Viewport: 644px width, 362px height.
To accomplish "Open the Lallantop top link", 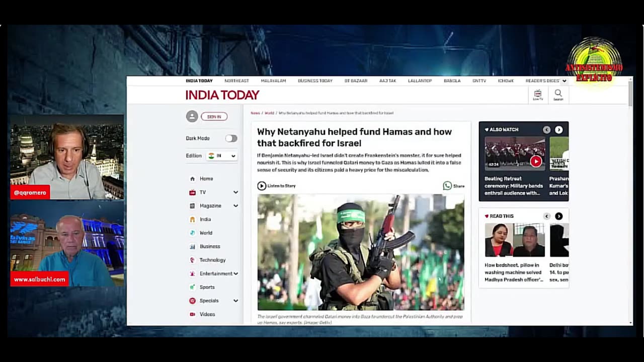I will click(420, 81).
